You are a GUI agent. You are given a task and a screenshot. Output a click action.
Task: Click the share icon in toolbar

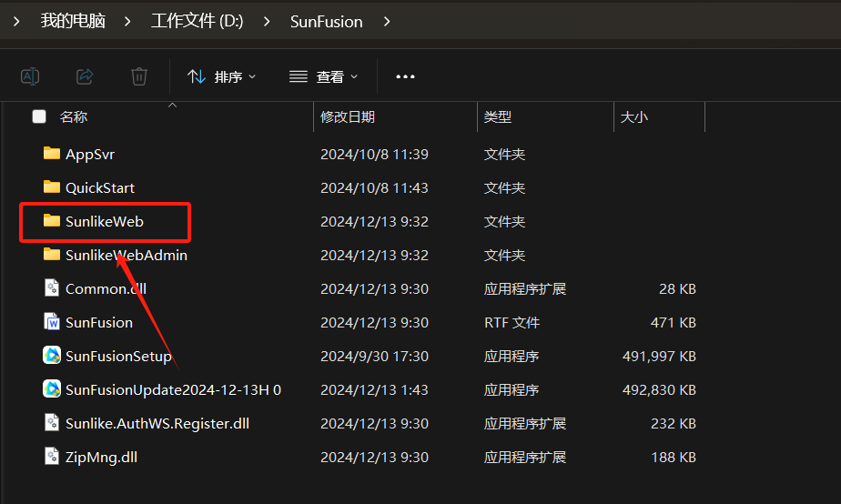pyautogui.click(x=85, y=76)
